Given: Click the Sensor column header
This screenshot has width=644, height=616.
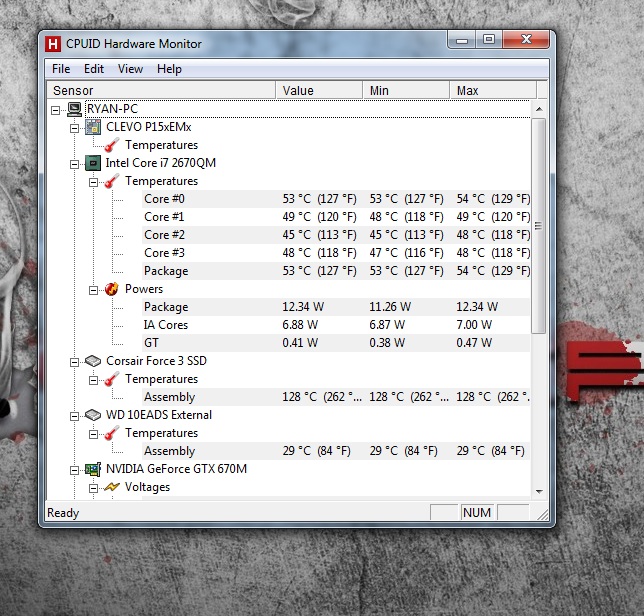Looking at the screenshot, I should click(161, 90).
